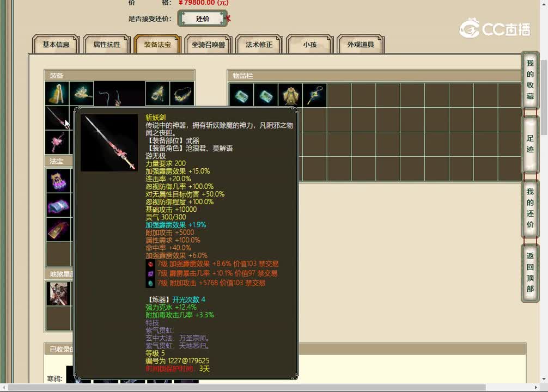Select the golden headpiece equipment icon
Image resolution: width=548 pixels, height=392 pixels.
coord(81,94)
